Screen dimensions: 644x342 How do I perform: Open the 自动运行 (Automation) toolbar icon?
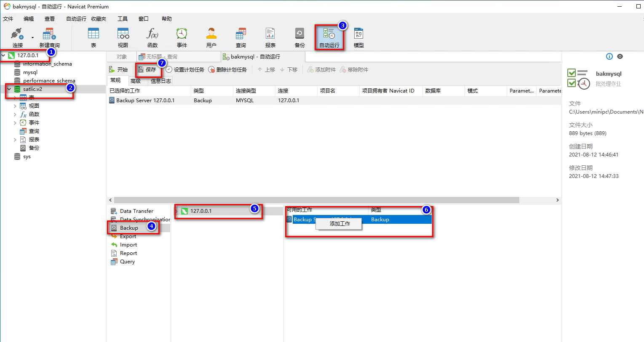[329, 37]
